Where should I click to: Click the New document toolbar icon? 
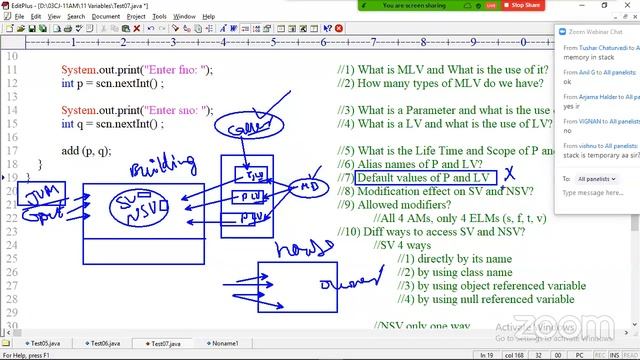pos(9,29)
